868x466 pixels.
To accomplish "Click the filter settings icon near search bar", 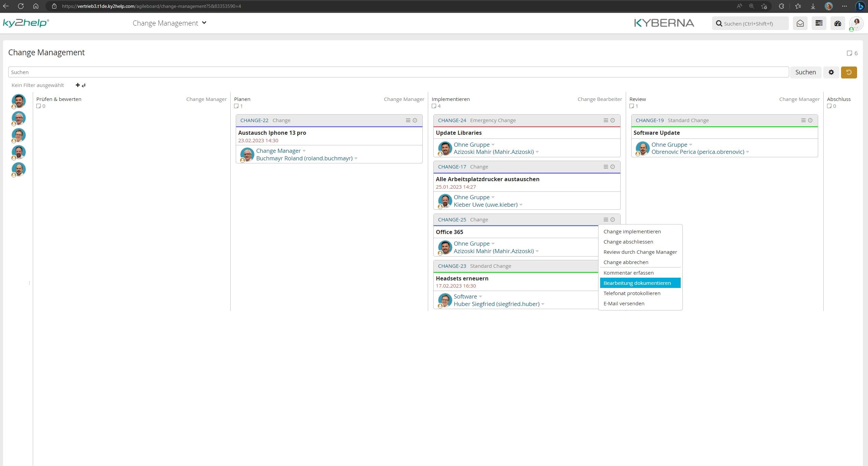I will 831,72.
